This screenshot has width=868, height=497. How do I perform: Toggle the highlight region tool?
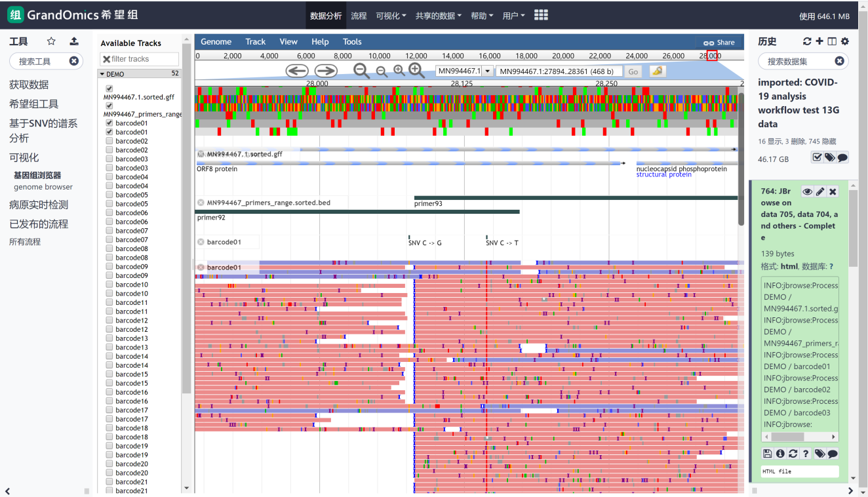coord(658,71)
